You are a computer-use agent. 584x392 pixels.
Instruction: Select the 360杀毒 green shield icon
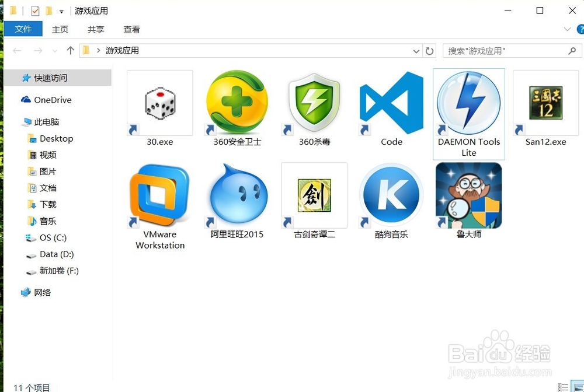(x=314, y=103)
